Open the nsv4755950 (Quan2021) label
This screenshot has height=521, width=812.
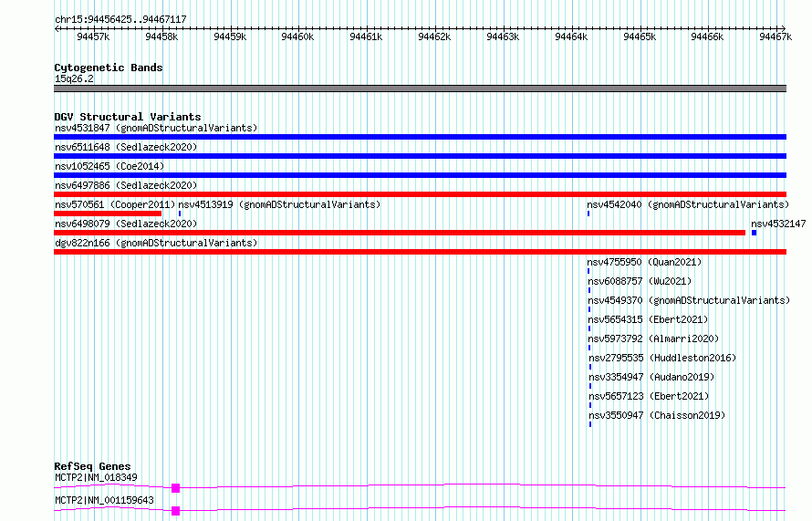tap(644, 262)
